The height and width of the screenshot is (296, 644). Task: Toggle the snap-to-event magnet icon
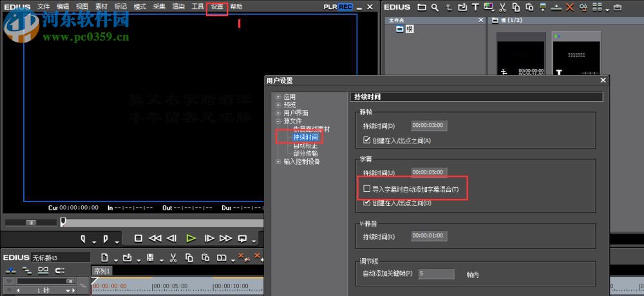pyautogui.click(x=60, y=270)
